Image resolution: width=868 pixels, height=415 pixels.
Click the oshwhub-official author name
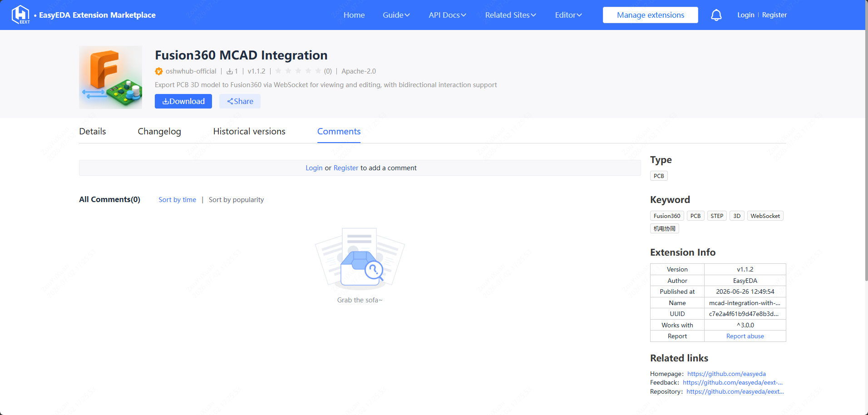[x=191, y=71]
